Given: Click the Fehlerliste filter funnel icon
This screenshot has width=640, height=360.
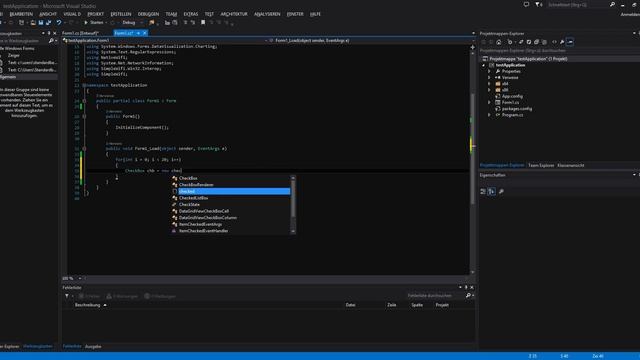Looking at the screenshot, I should pyautogui.click(x=67, y=296).
